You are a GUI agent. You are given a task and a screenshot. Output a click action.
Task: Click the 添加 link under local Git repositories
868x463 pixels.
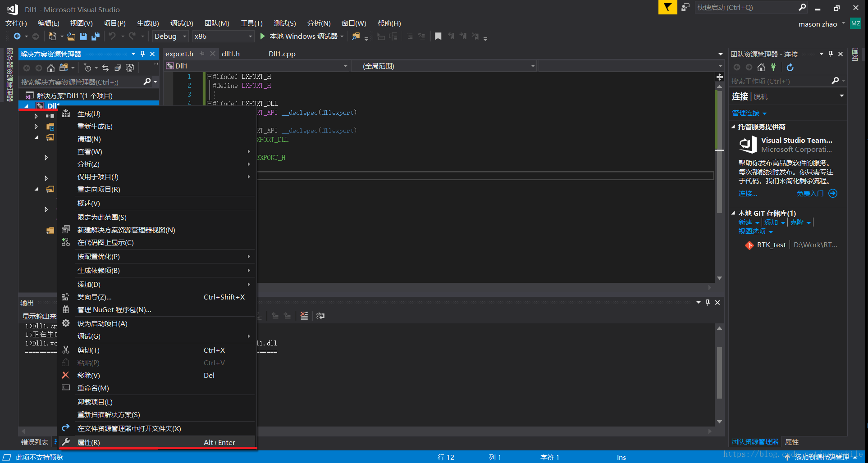click(x=771, y=222)
